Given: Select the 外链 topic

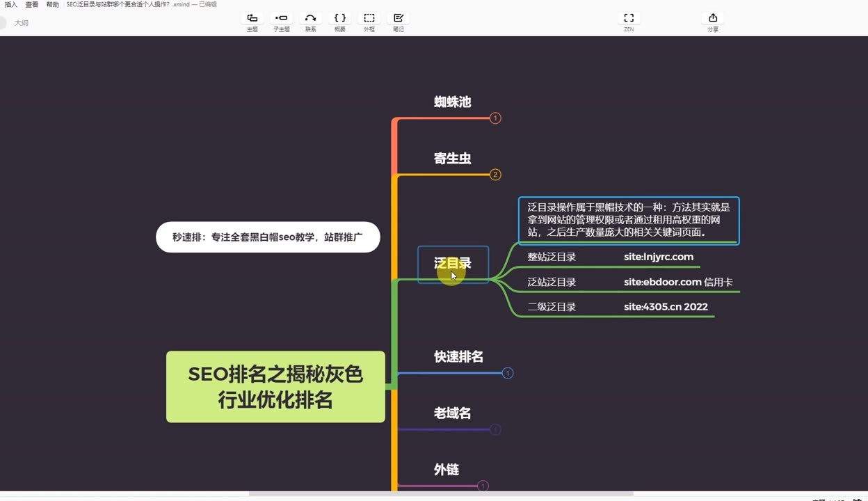Looking at the screenshot, I should (x=447, y=470).
